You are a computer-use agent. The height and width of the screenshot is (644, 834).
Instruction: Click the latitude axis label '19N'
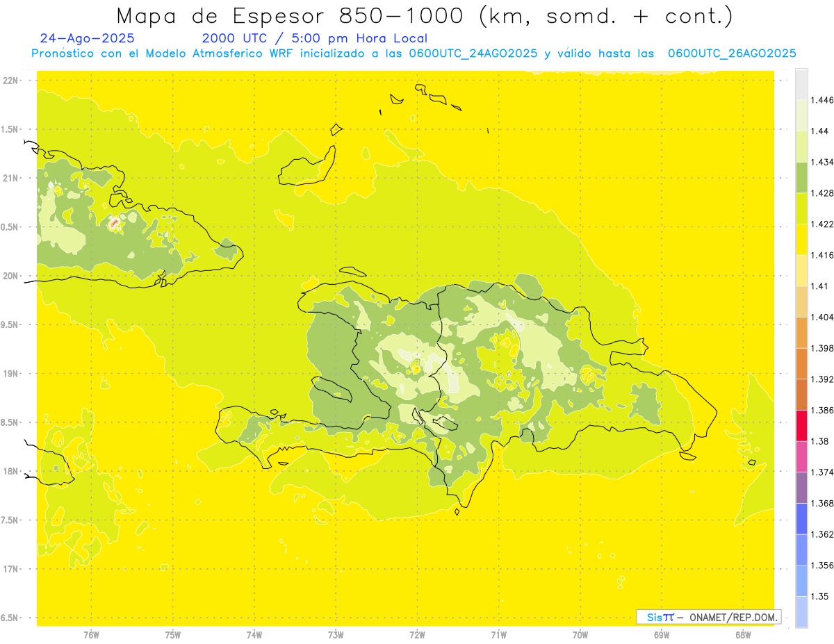(11, 373)
